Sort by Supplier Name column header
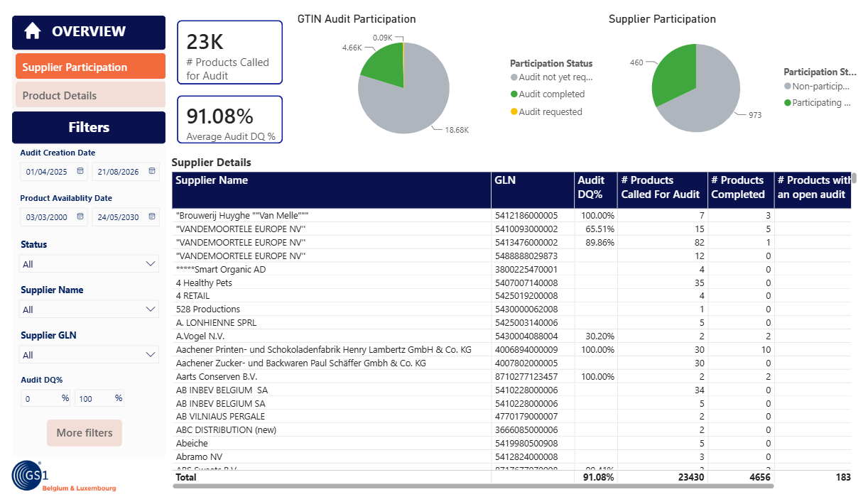 pyautogui.click(x=332, y=190)
